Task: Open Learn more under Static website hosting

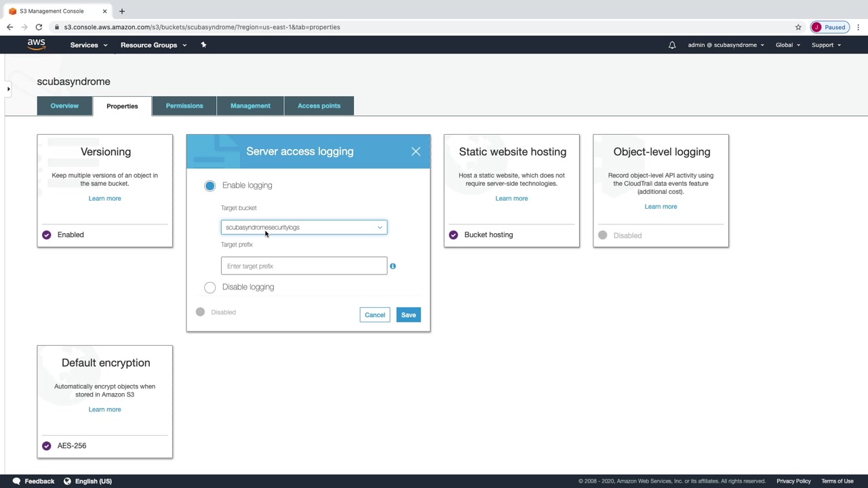Action: tap(511, 199)
